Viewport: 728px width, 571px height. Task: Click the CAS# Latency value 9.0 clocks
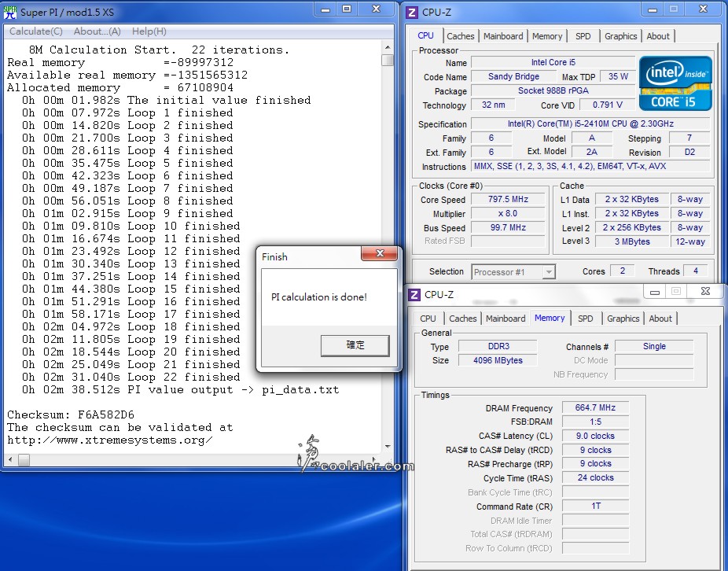point(595,436)
